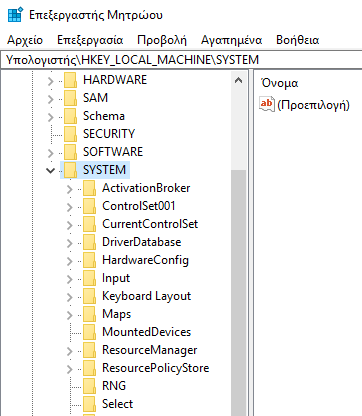Click the ab string icon of (Προεπιλογή) value
The height and width of the screenshot is (416, 362).
(x=267, y=104)
